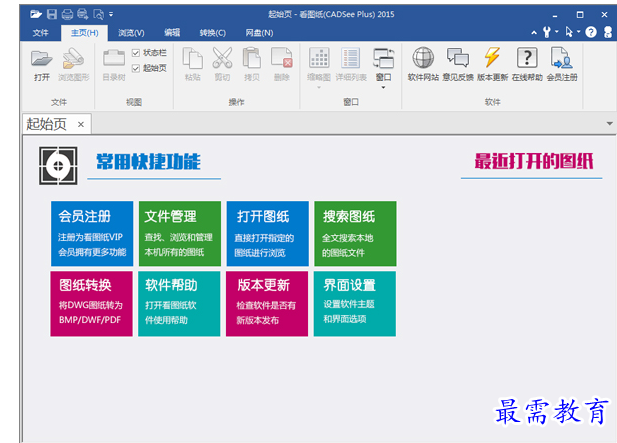Click the 会员注册 icon in ribbon
This screenshot has width=617, height=443.
coord(562,58)
